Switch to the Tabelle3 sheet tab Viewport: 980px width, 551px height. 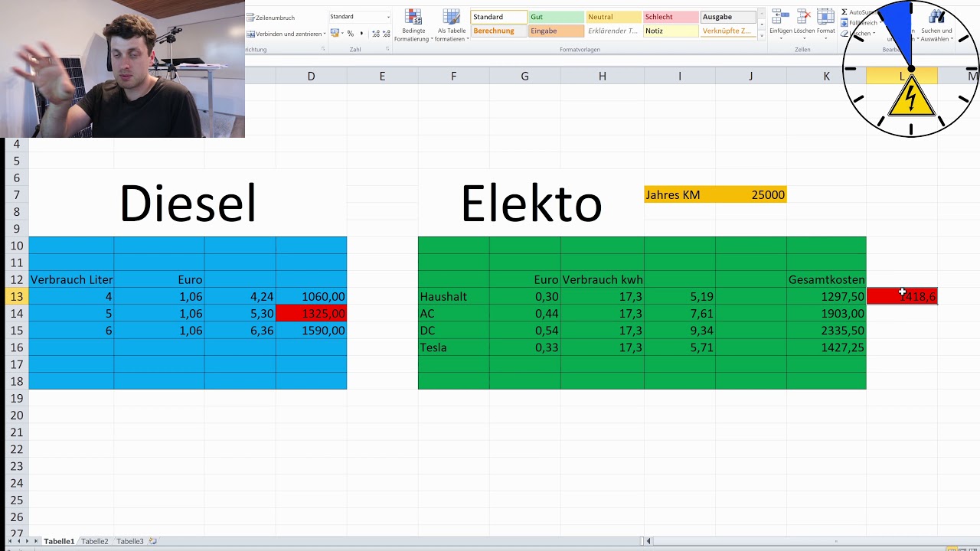point(130,541)
